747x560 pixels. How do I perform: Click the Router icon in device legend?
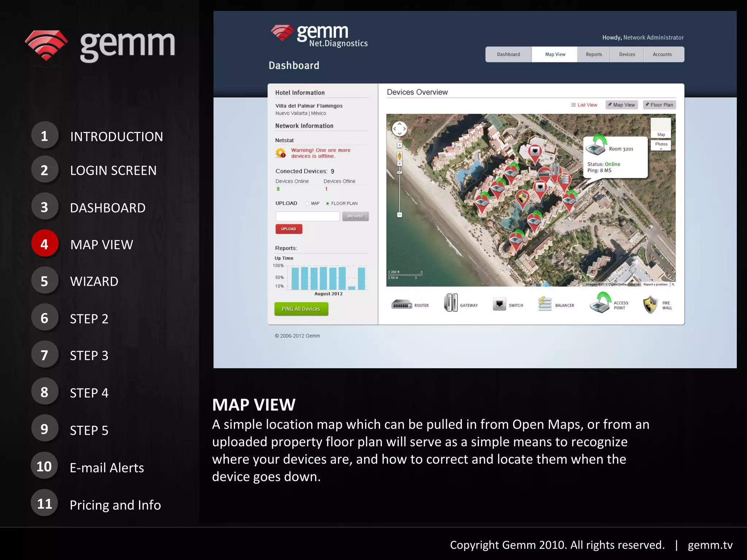point(402,305)
